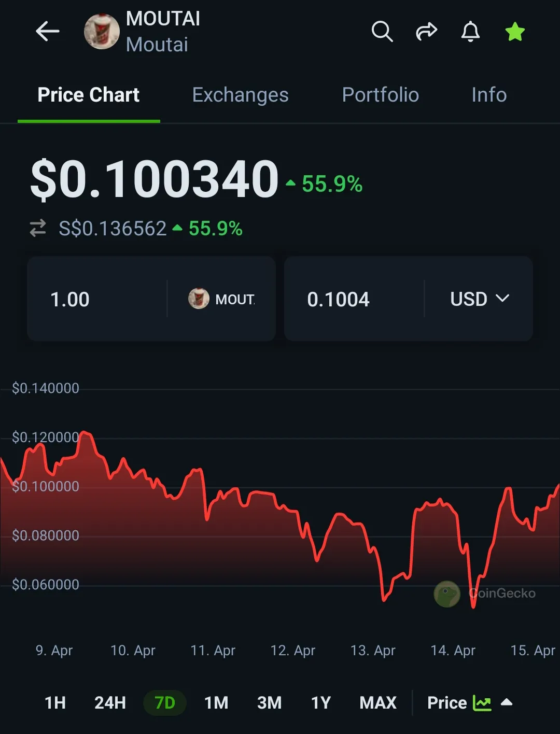Go to the Info tab
Viewport: 560px width, 734px height.
point(489,95)
